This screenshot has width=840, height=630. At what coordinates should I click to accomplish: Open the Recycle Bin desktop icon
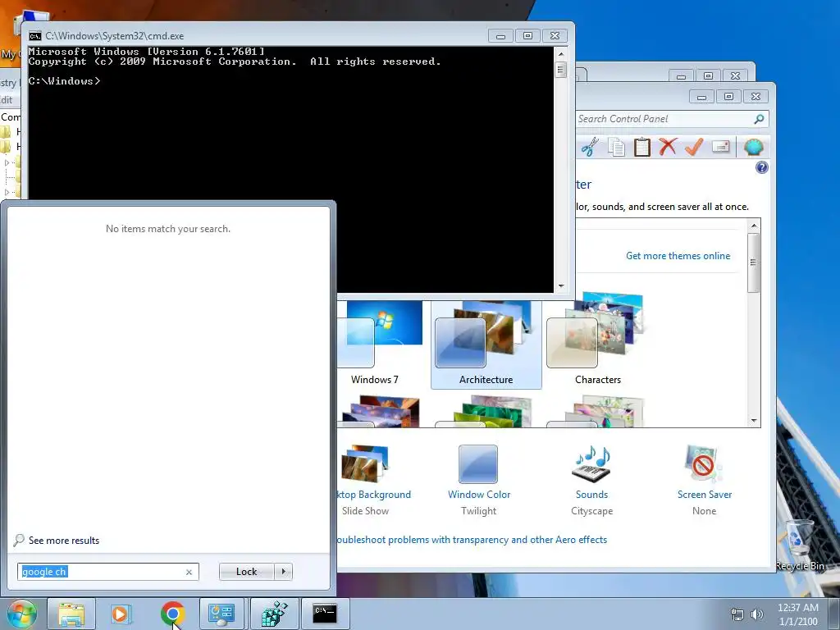pos(800,545)
